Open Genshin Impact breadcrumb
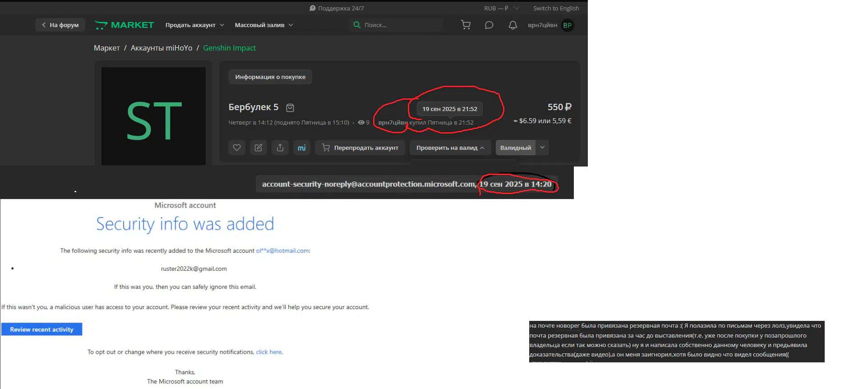868x389 pixels. 229,48
